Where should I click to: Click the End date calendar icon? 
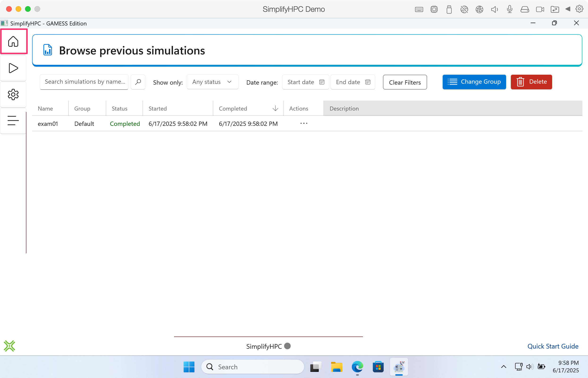coord(368,82)
